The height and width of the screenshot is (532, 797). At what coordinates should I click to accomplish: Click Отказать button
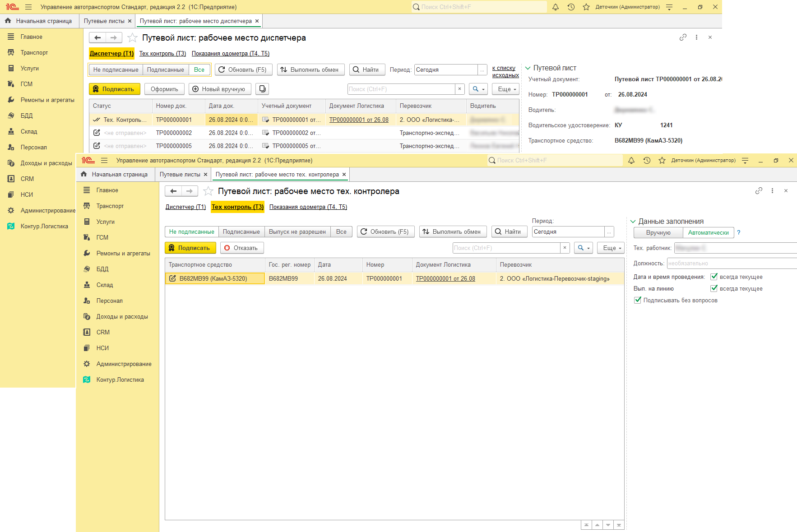pos(242,248)
